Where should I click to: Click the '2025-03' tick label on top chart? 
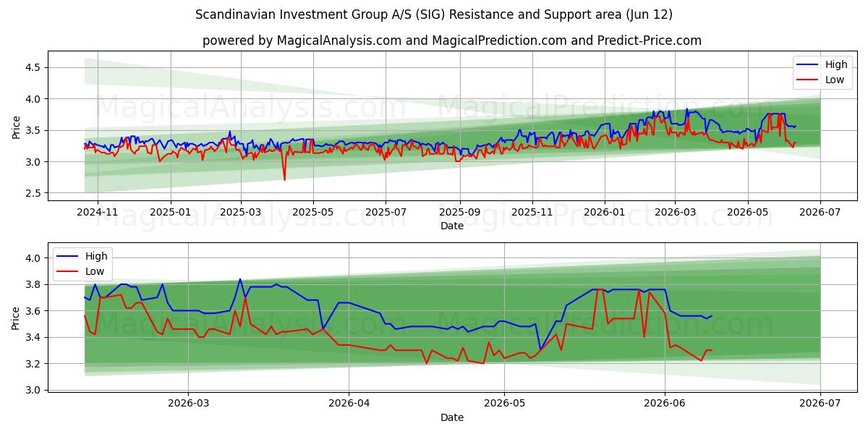point(241,213)
